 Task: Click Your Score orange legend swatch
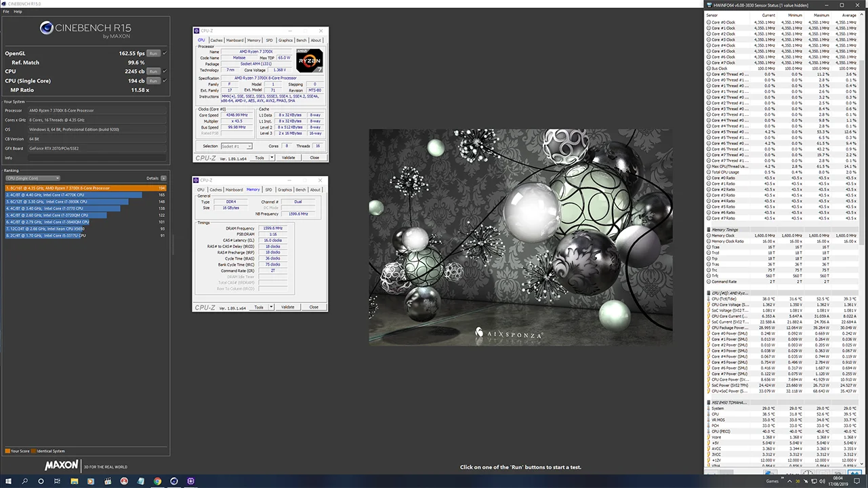(7, 451)
